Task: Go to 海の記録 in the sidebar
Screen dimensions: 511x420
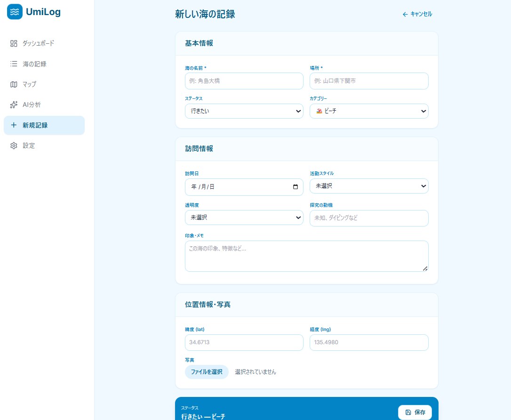Action: (x=44, y=64)
